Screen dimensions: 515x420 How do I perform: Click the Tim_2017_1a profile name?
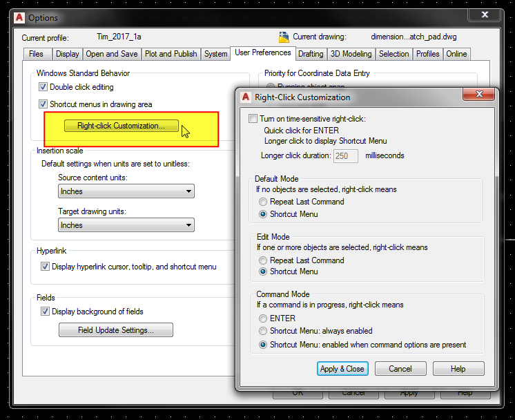click(x=119, y=37)
